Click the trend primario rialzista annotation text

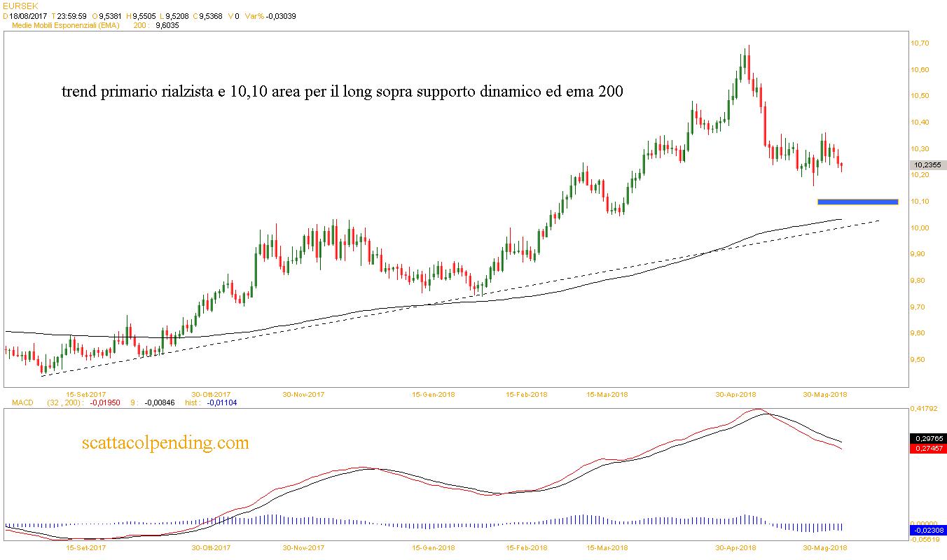tap(342, 92)
